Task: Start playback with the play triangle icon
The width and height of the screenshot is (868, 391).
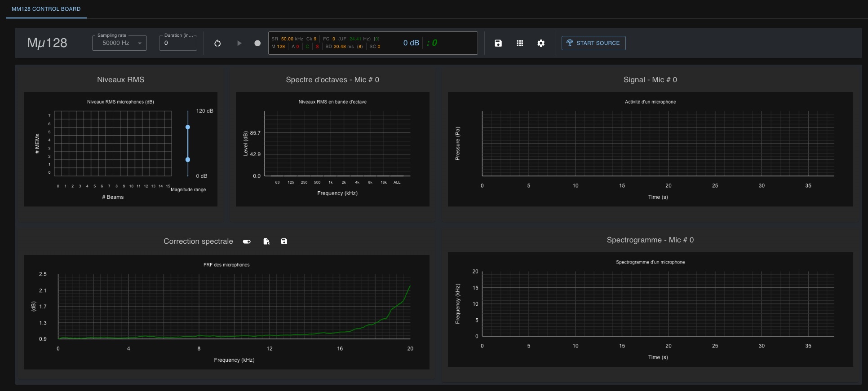Action: pyautogui.click(x=239, y=43)
